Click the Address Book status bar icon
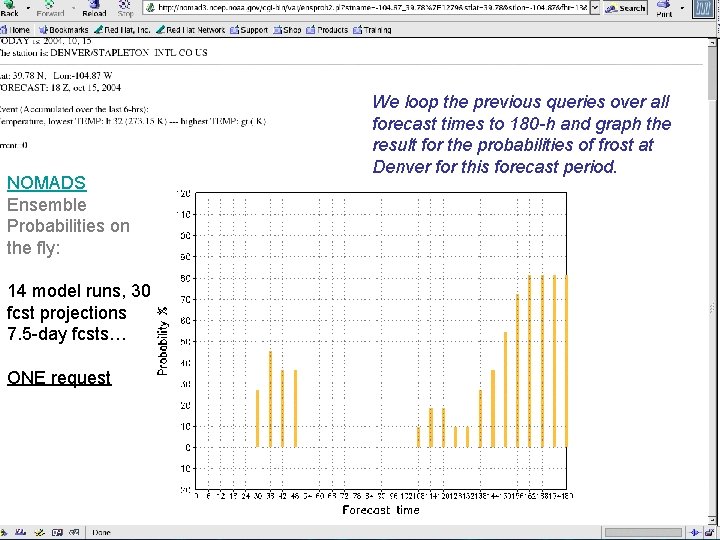 [57, 533]
